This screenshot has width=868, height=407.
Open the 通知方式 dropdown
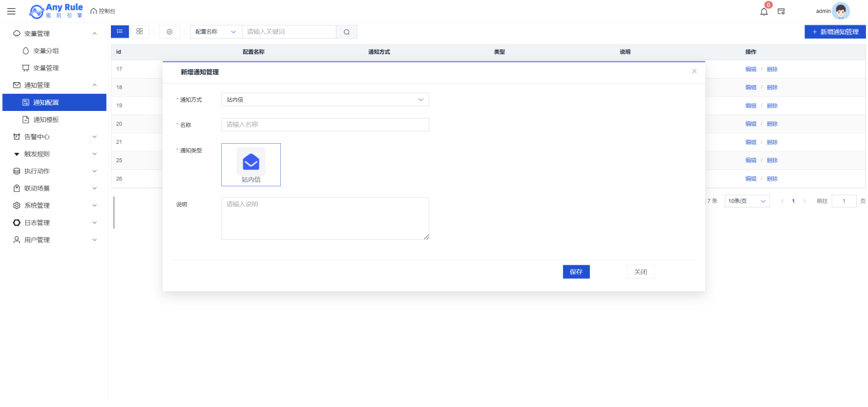[325, 100]
